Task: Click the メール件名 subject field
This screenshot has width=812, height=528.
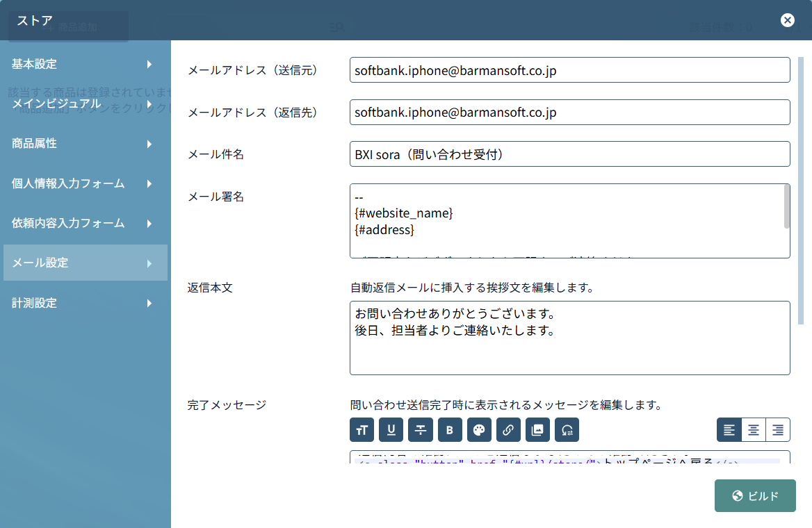Action: [x=569, y=154]
